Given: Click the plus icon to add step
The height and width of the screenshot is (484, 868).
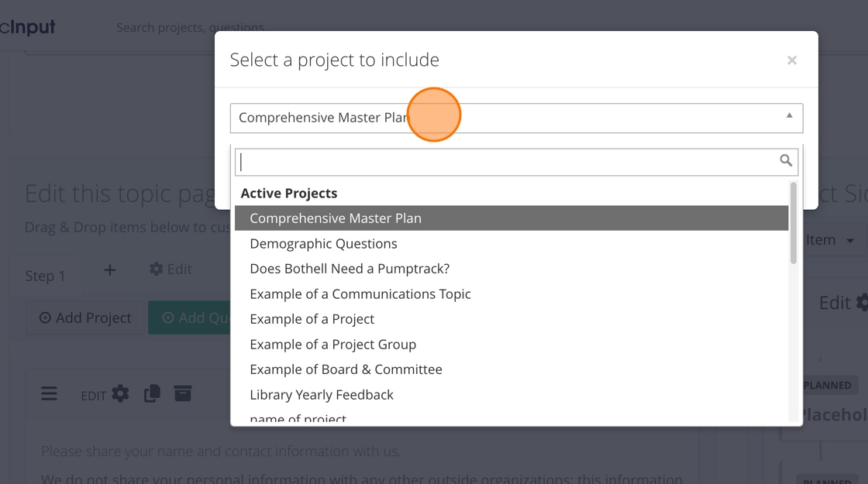Looking at the screenshot, I should pos(110,269).
